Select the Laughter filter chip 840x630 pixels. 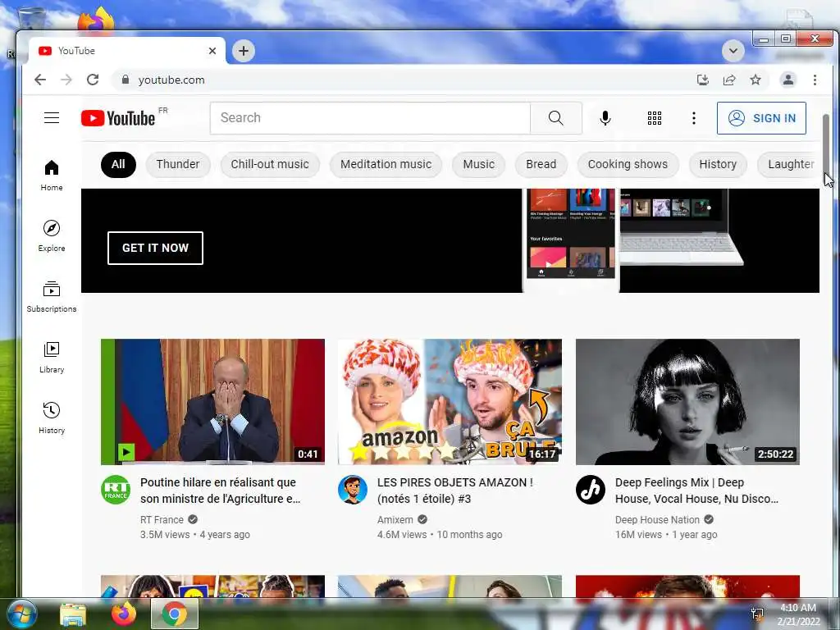pyautogui.click(x=790, y=164)
